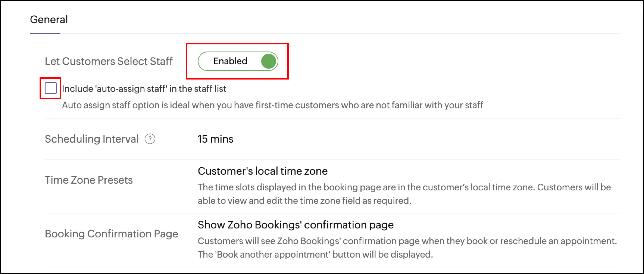Click the time zone description paragraph

(404, 194)
